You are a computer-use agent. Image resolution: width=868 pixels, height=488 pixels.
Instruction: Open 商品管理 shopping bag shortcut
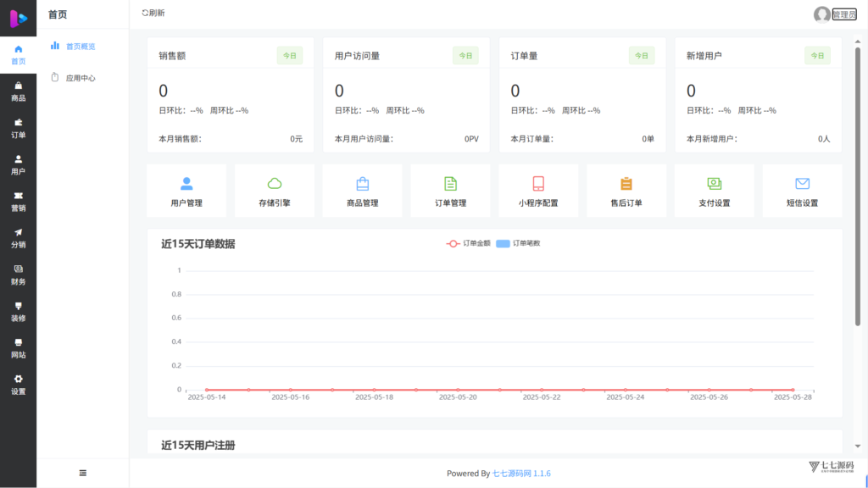(363, 191)
